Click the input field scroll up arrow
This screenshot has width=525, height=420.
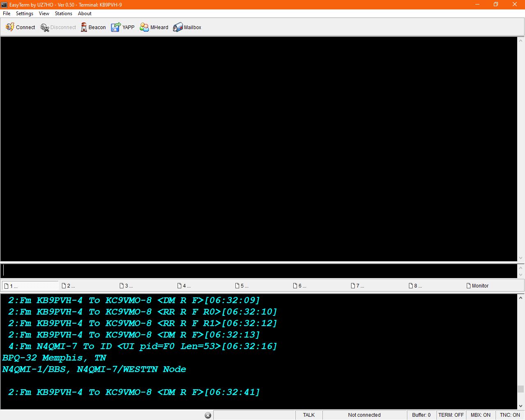[520, 267]
